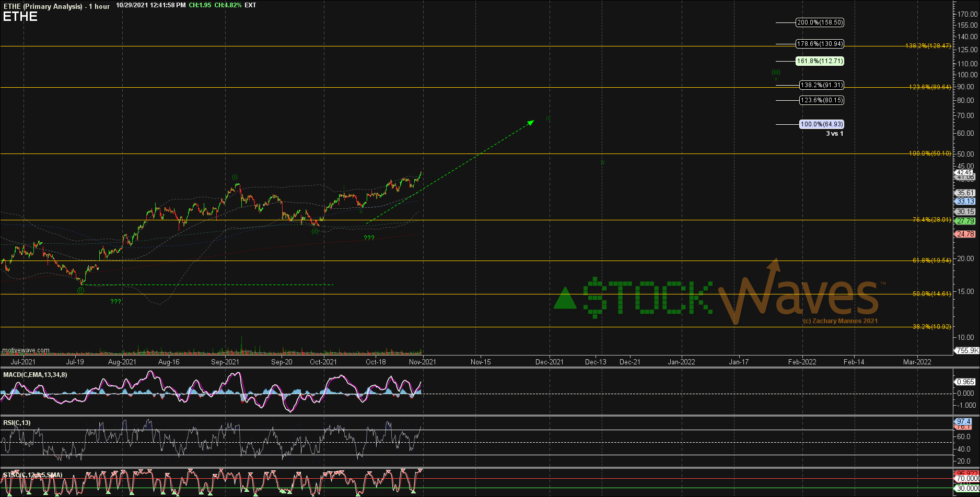Click the EXT indicator in the header
Image resolution: width=980 pixels, height=497 pixels.
click(x=251, y=5)
